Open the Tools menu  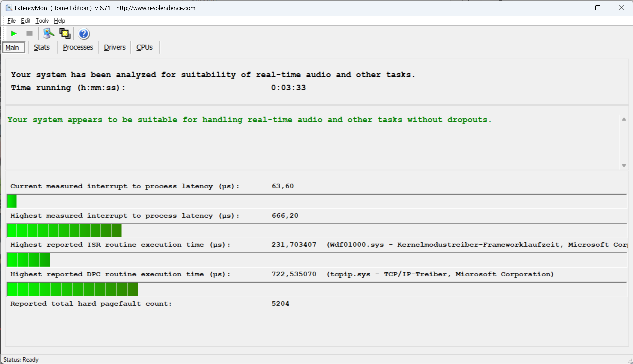pyautogui.click(x=42, y=21)
